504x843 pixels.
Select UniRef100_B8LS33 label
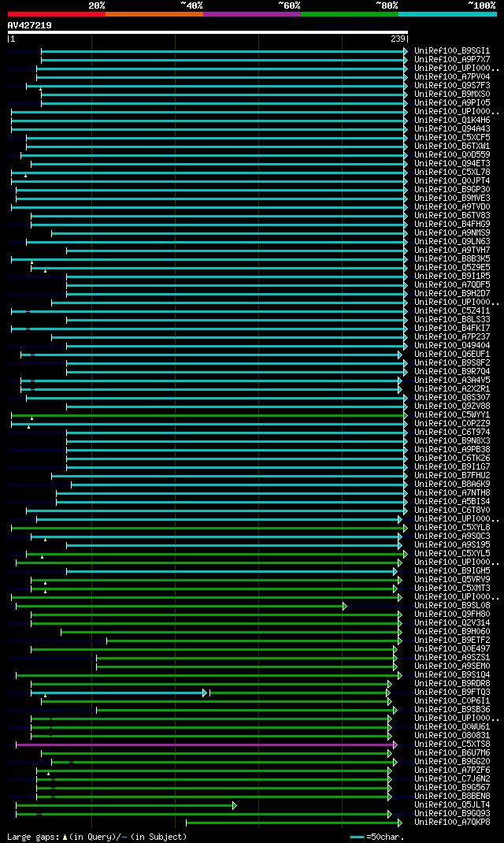452,319
